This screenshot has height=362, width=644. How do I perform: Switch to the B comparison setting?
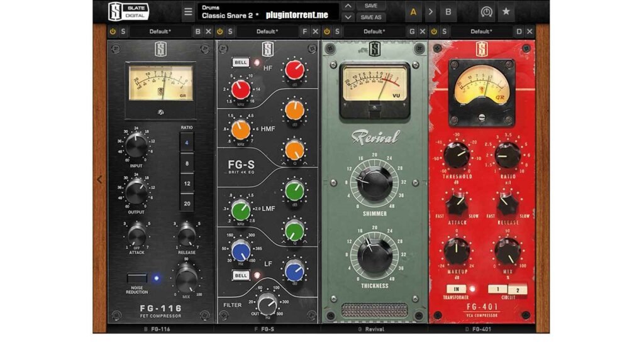(448, 12)
